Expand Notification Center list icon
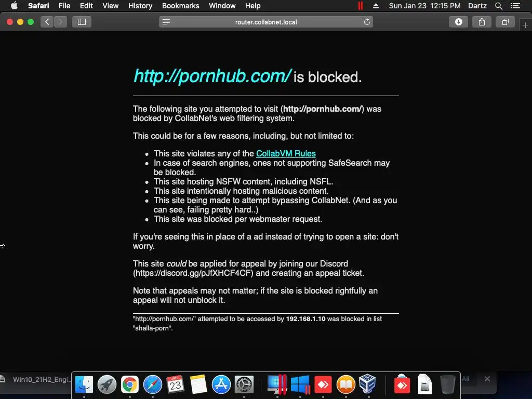The image size is (532, 399). pos(515,6)
